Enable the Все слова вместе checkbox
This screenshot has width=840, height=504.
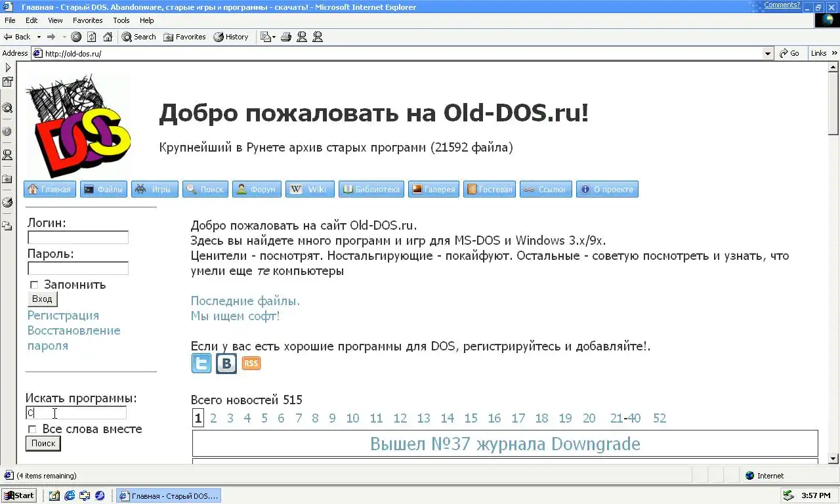[x=32, y=429]
